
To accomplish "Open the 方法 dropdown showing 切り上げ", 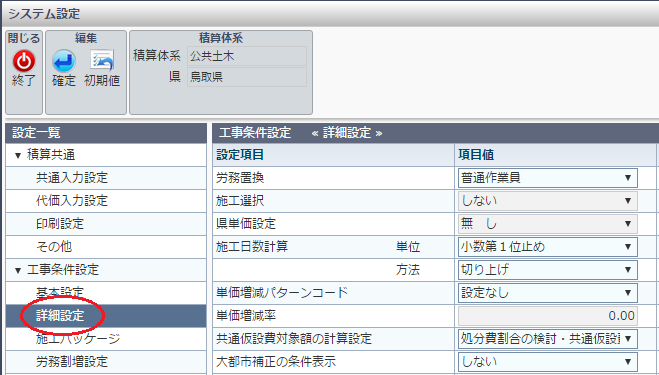I will coord(548,269).
